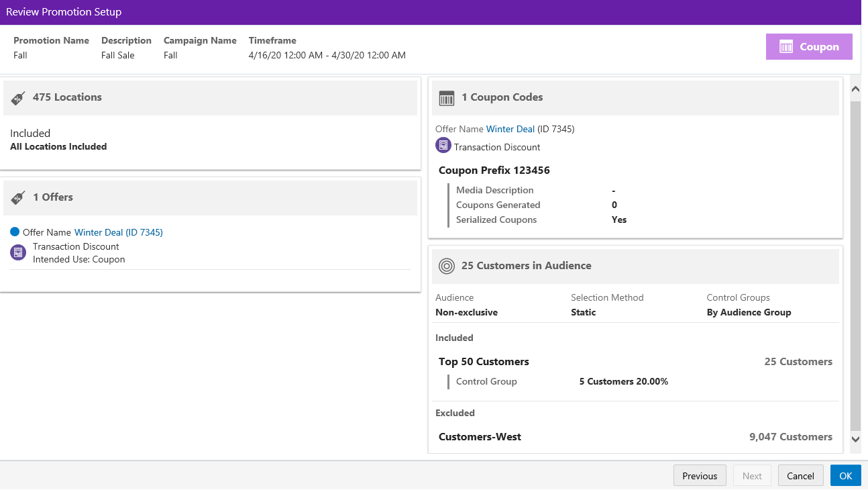868x490 pixels.
Task: Click the scrollbar up arrow
Action: [855, 89]
